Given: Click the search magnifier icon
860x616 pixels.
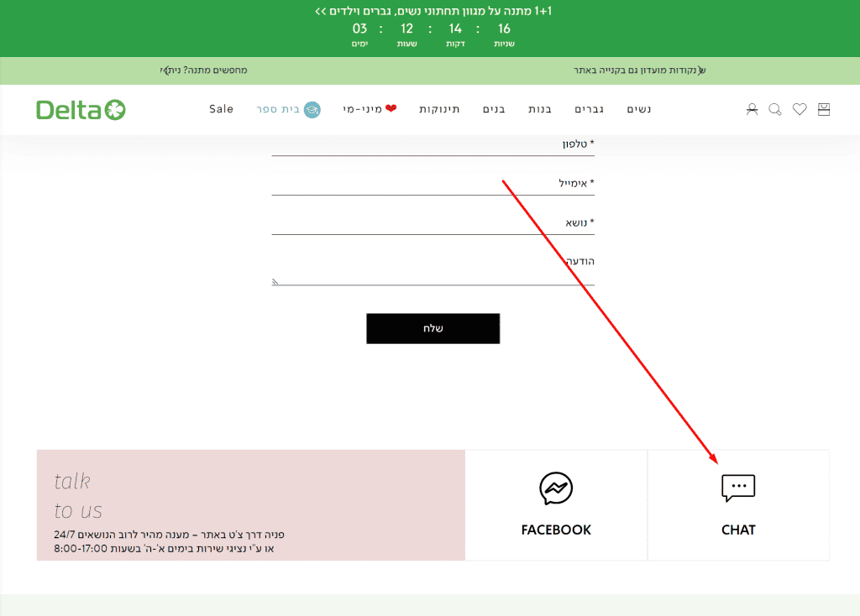Looking at the screenshot, I should (775, 109).
